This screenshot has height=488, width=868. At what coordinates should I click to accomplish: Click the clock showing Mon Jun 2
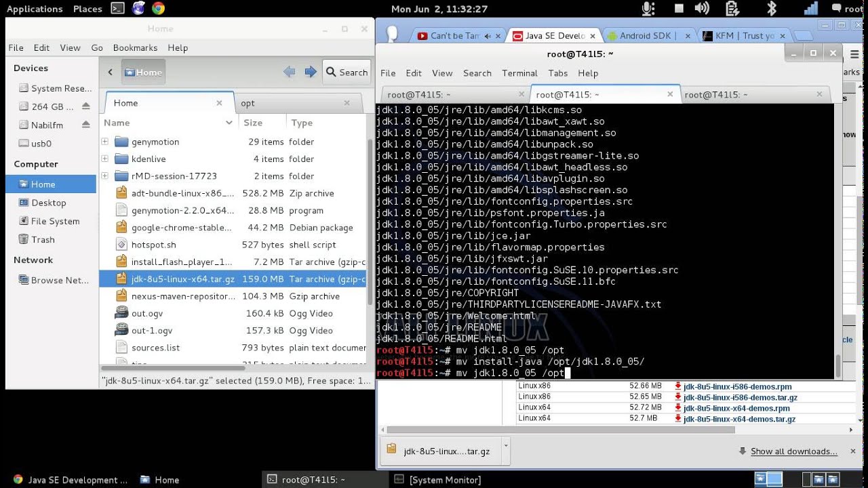[x=439, y=9]
